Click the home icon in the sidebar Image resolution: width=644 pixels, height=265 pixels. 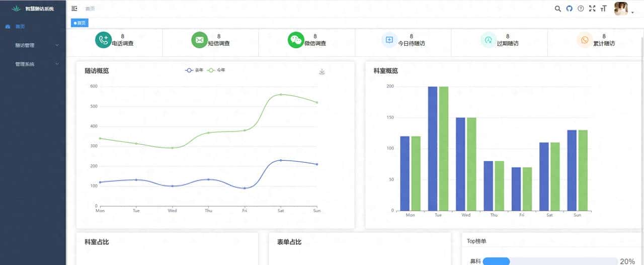[x=8, y=26]
